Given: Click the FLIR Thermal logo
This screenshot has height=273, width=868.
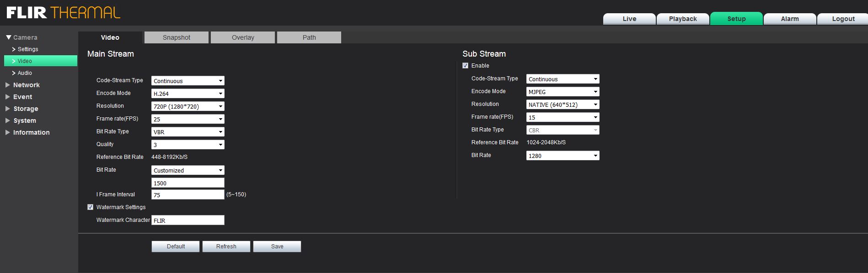Looking at the screenshot, I should click(x=63, y=12).
